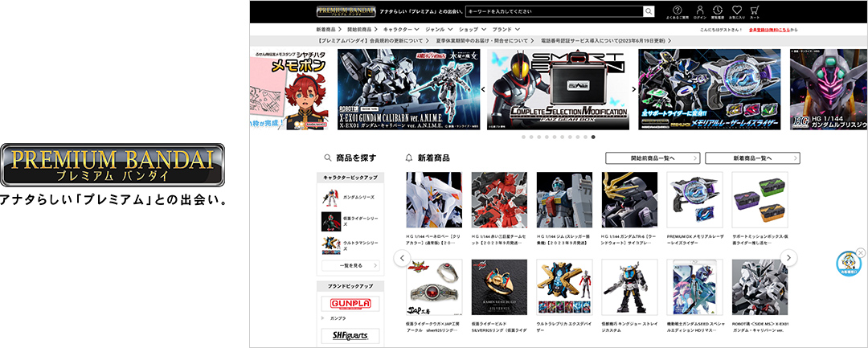Show next banner with right carousel arrow
The height and width of the screenshot is (348, 868).
634,89
